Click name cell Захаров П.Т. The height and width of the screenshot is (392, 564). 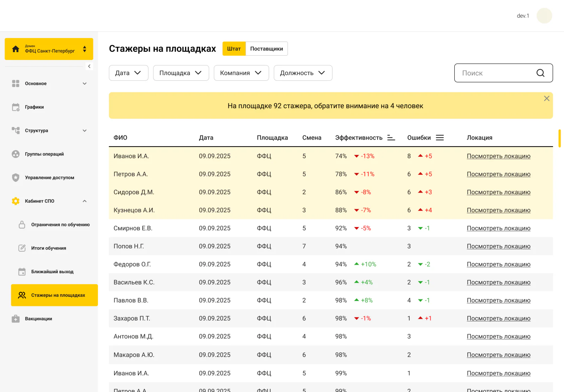132,319
